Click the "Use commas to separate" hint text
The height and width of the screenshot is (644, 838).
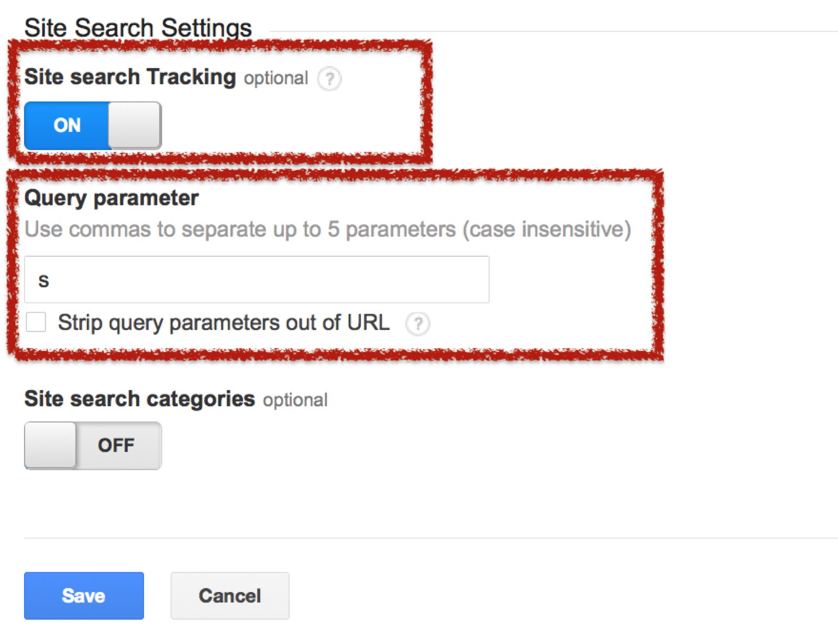click(x=327, y=229)
